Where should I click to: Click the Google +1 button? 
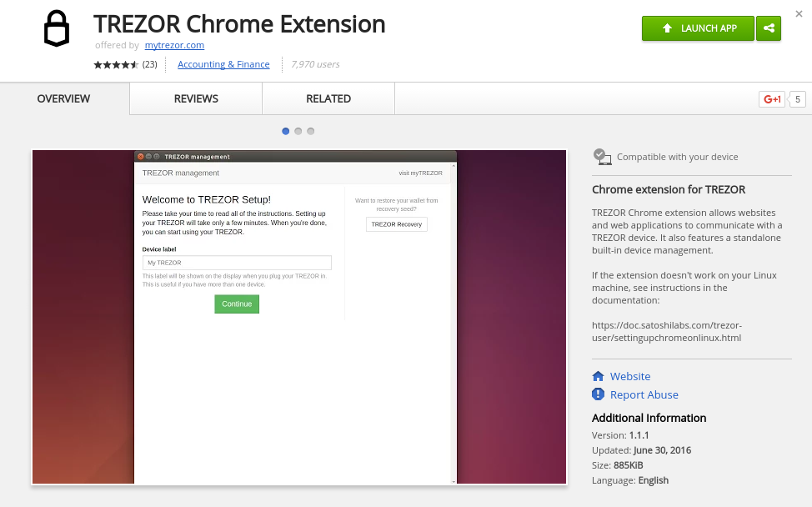[772, 99]
